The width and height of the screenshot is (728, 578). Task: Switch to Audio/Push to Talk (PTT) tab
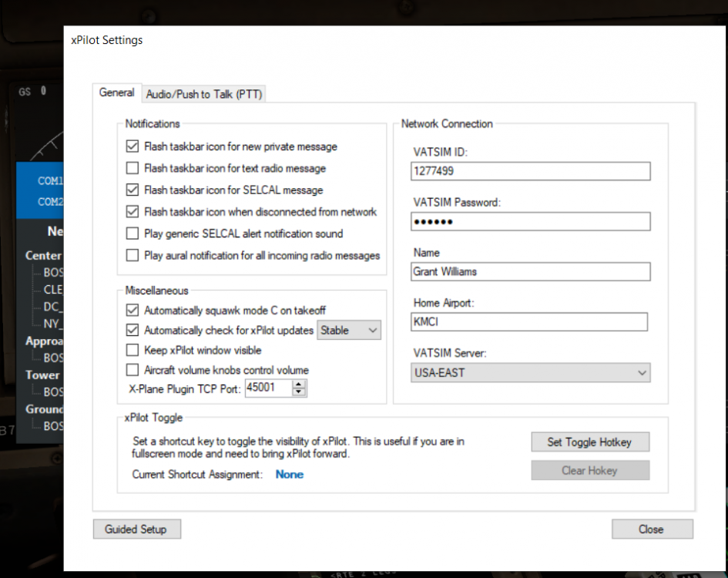204,94
